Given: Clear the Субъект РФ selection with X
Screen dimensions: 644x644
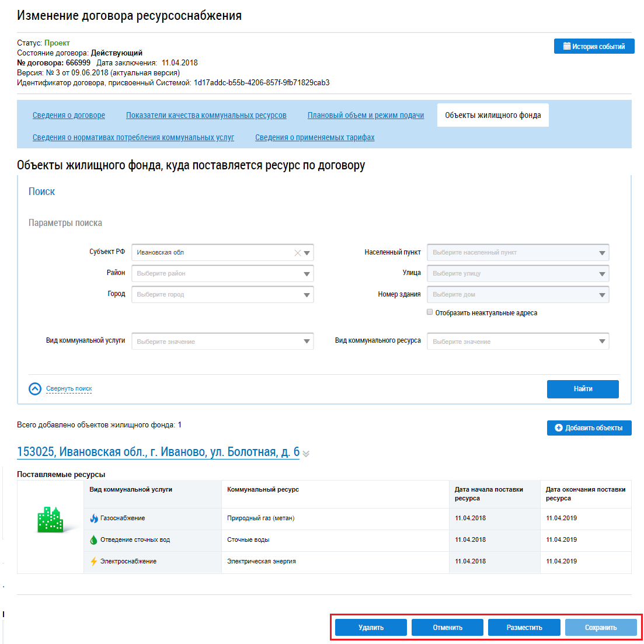Looking at the screenshot, I should (x=297, y=253).
